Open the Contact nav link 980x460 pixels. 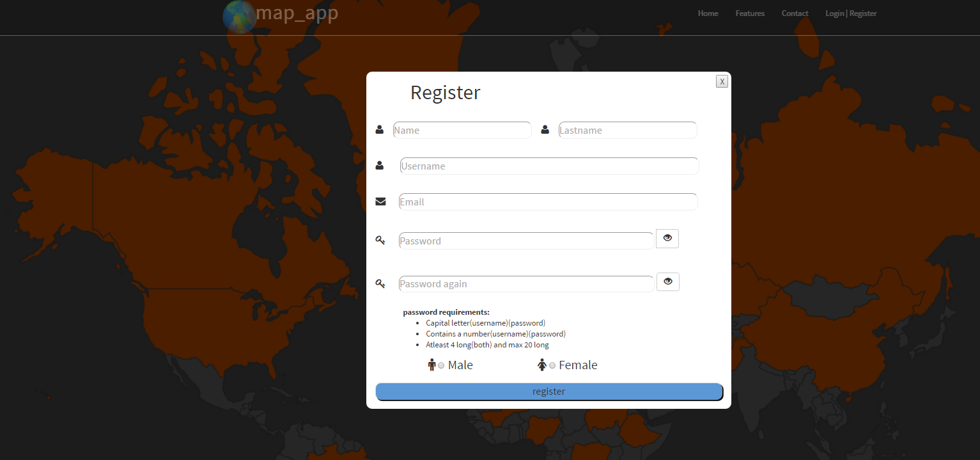coord(795,13)
